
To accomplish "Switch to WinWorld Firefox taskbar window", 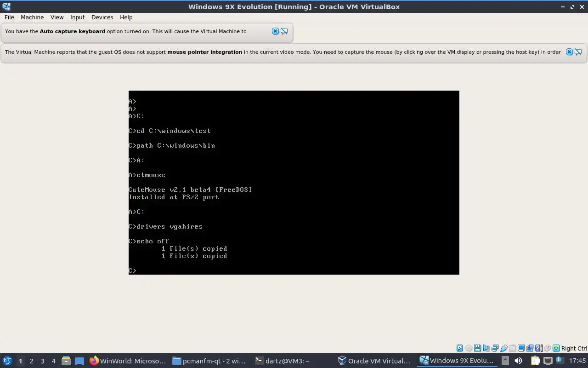I will (128, 361).
